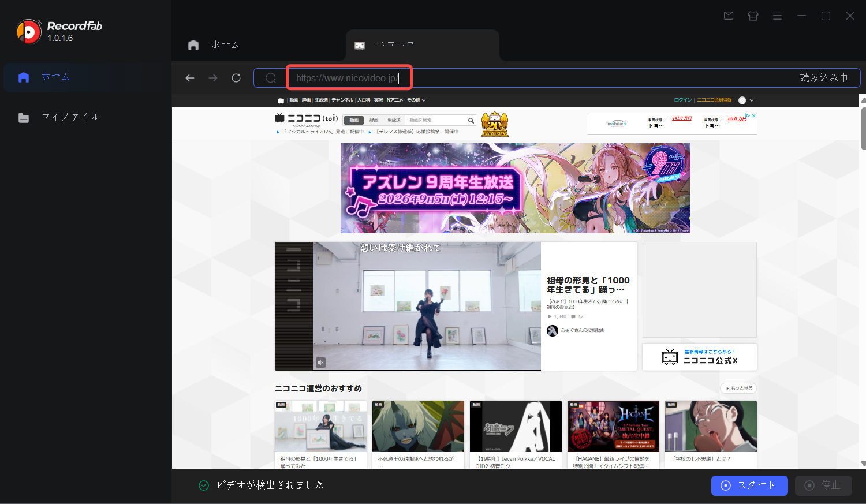
Task: Select the 生放送 search type toggle
Action: point(394,120)
